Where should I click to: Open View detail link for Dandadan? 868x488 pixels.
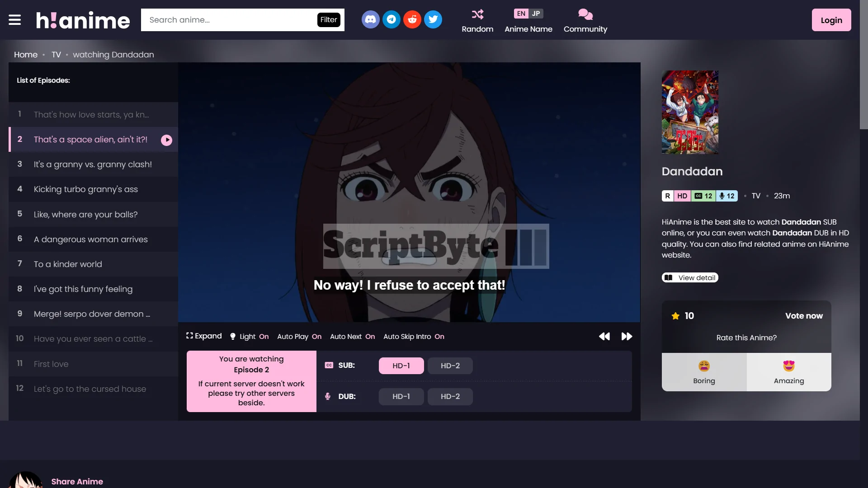pyautogui.click(x=690, y=277)
